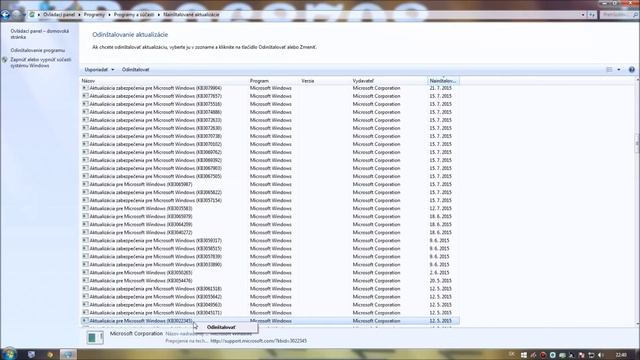Viewport: 640px width, 360px height.
Task: Click icon of update KB3065987
Action: click(85, 184)
